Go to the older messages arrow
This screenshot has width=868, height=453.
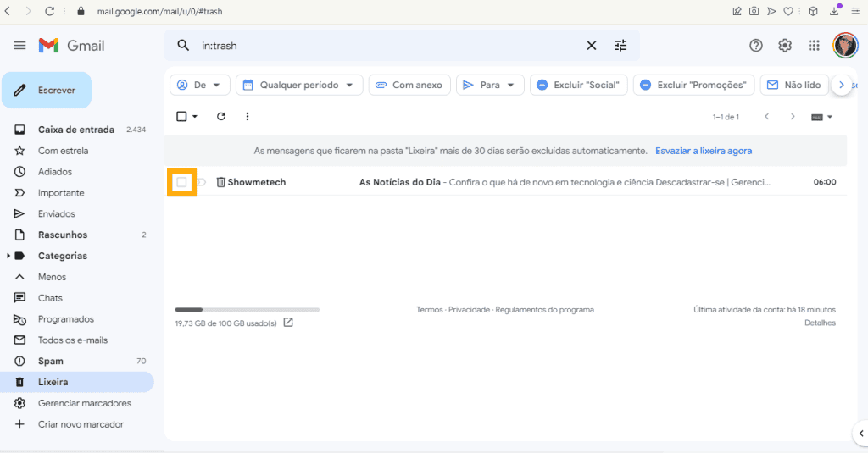point(793,117)
